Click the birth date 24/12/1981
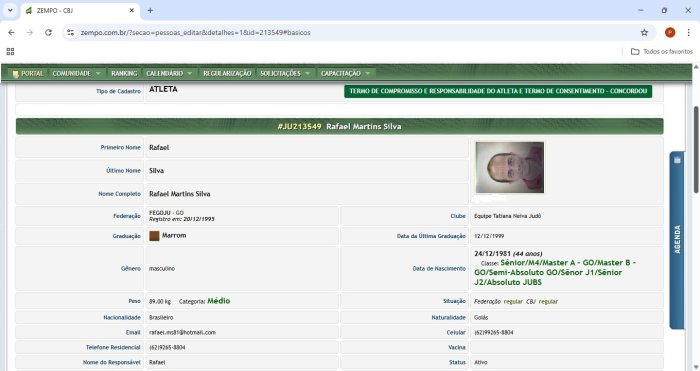The image size is (700, 371). (x=492, y=253)
